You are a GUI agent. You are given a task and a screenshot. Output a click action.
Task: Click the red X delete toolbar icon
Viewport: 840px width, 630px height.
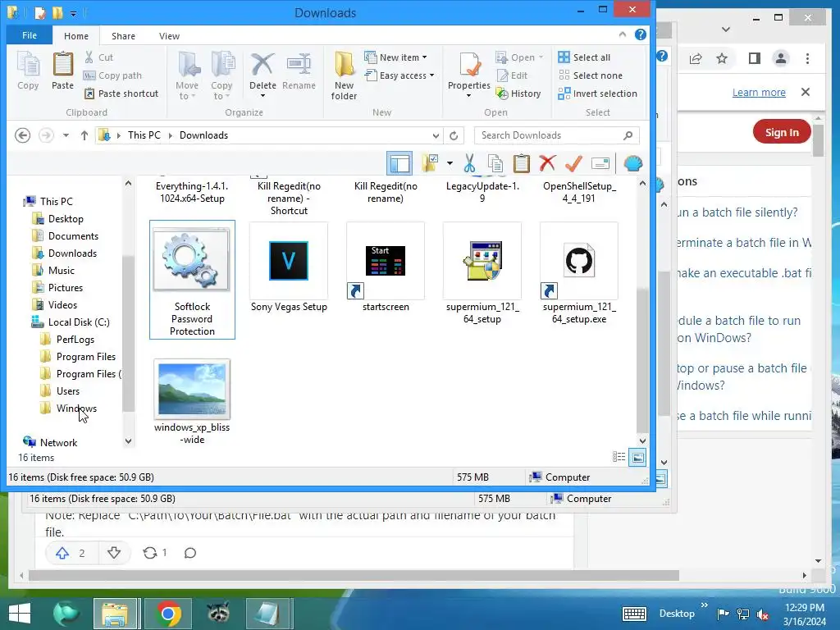coord(547,163)
